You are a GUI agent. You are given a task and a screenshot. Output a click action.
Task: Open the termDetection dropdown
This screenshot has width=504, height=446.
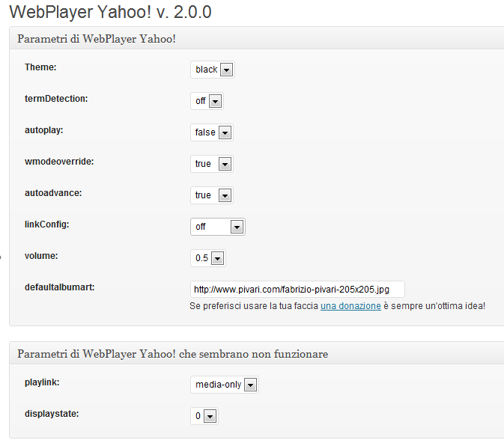click(207, 101)
